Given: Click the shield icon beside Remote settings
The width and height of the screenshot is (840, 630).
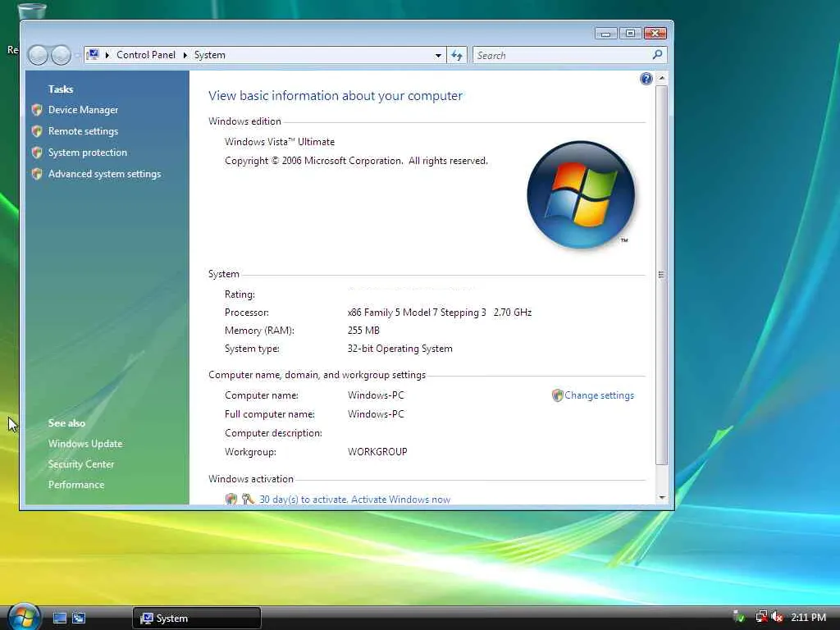Looking at the screenshot, I should pyautogui.click(x=37, y=131).
